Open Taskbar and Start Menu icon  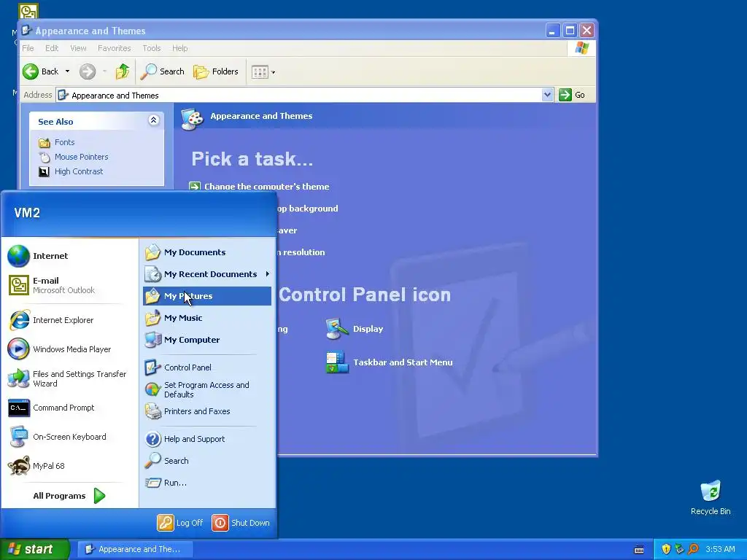(390, 362)
